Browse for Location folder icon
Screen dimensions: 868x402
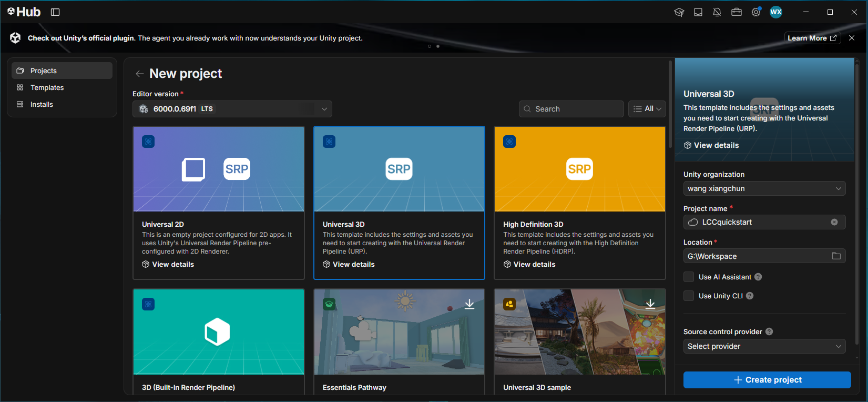click(x=836, y=256)
